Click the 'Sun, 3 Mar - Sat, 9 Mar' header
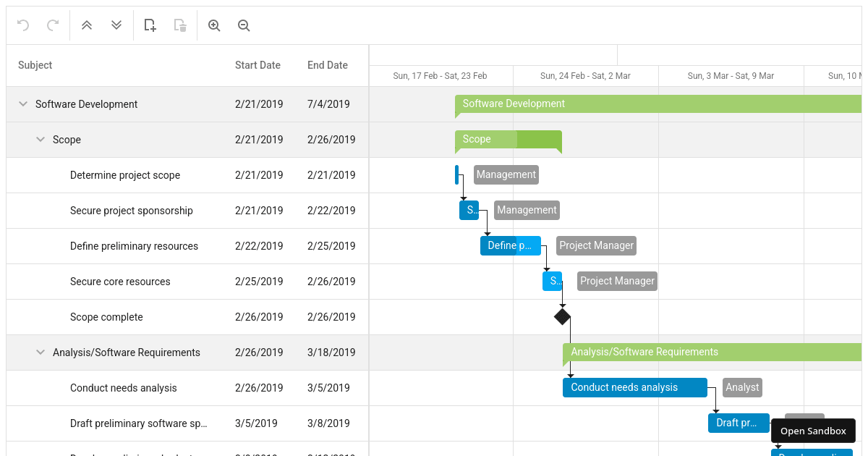The width and height of the screenshot is (868, 456). 731,76
